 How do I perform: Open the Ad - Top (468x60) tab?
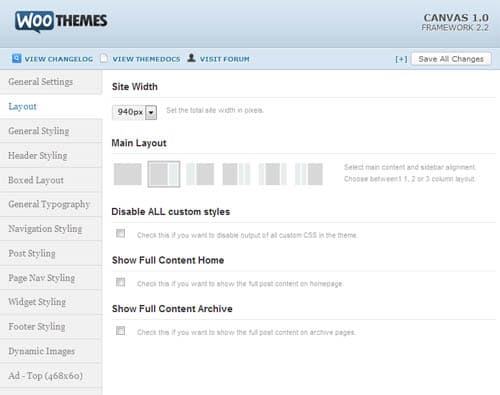pyautogui.click(x=51, y=376)
